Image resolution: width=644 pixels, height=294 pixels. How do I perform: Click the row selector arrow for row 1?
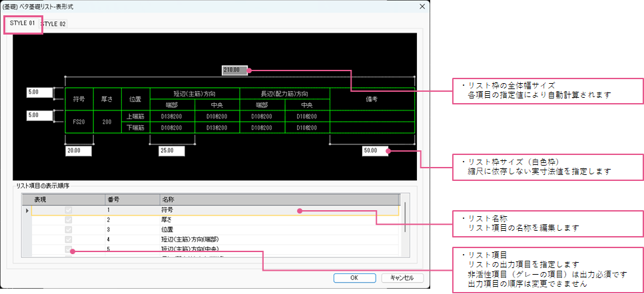coord(27,210)
